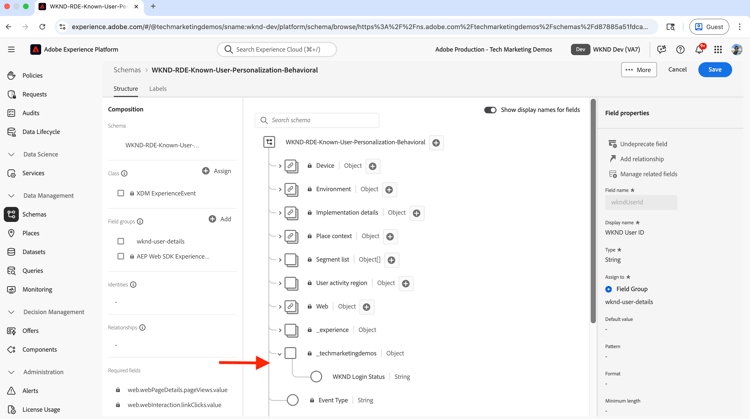The width and height of the screenshot is (750, 419).
Task: Assign a class to schema
Action: (x=217, y=171)
